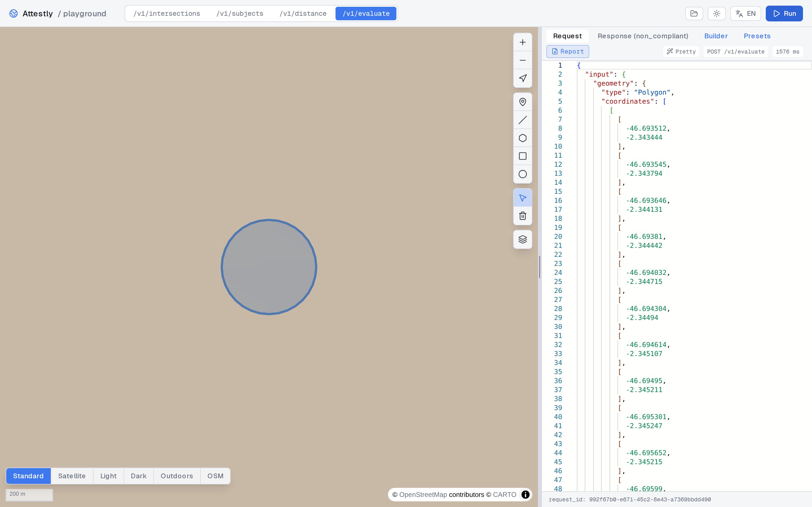Viewport: 812px width, 507px height.
Task: Open the EN language selector
Action: coord(745,14)
